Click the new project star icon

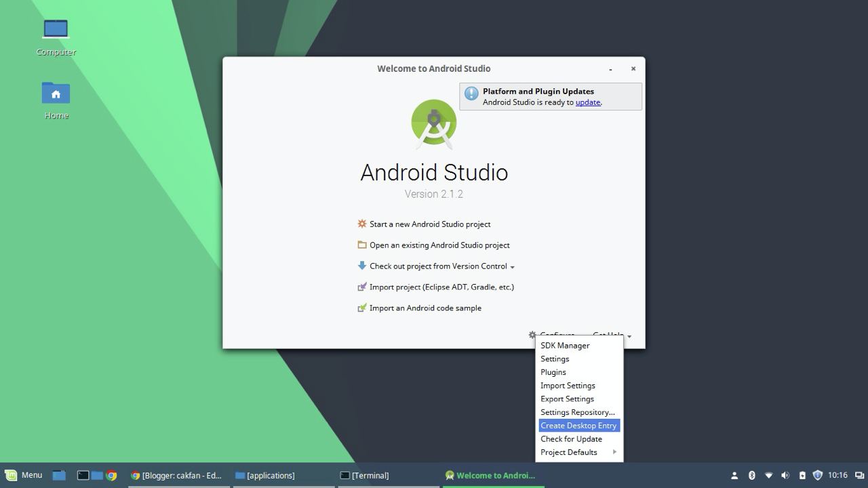click(362, 224)
